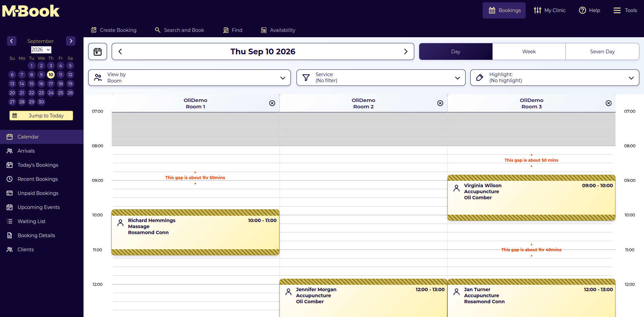This screenshot has height=317, width=644.
Task: Open Clients in the sidebar
Action: pos(42,250)
